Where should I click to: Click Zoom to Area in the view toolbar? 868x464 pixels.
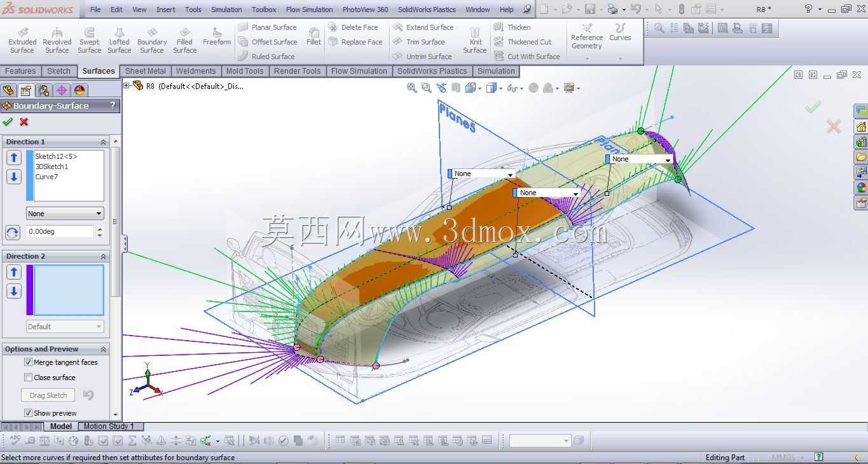click(x=426, y=88)
